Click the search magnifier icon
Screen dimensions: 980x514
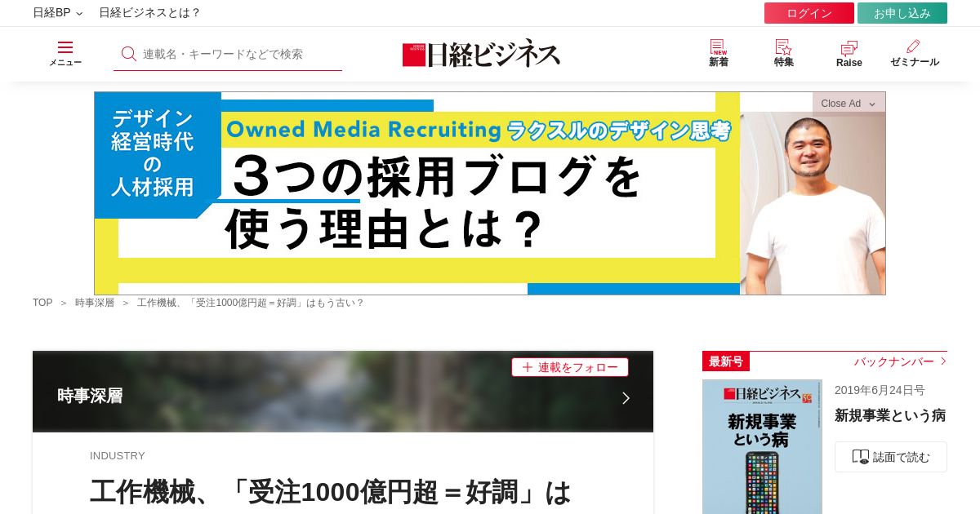(x=128, y=54)
